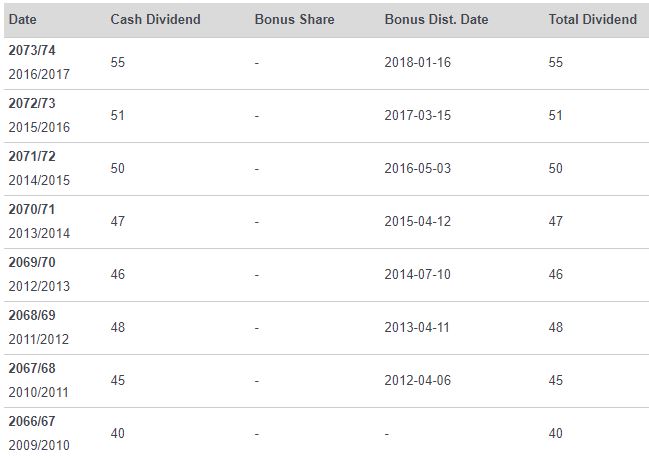Select the 2067/68 fiscal year label
The image size is (649, 456).
click(x=32, y=368)
